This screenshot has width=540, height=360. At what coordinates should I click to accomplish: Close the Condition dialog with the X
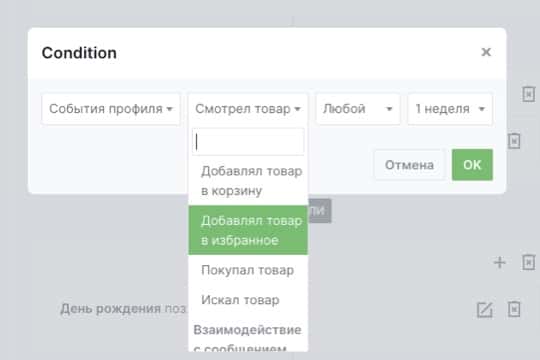(486, 52)
